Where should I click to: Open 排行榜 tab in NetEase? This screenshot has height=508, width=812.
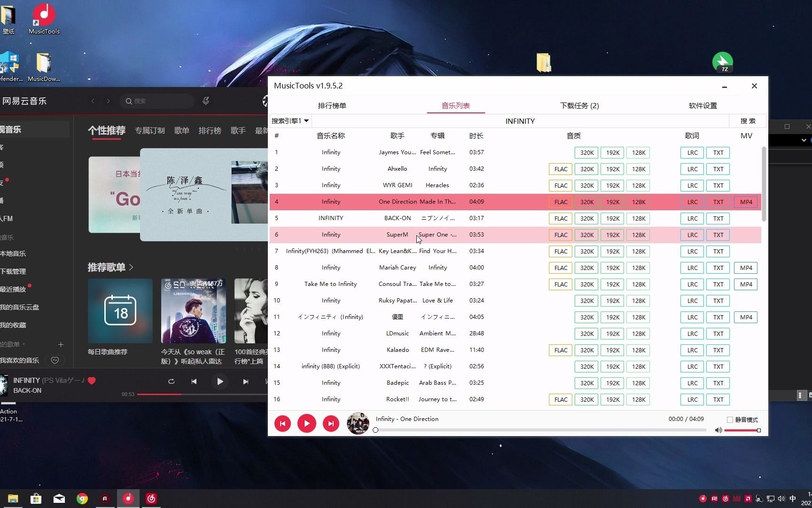[x=210, y=130]
